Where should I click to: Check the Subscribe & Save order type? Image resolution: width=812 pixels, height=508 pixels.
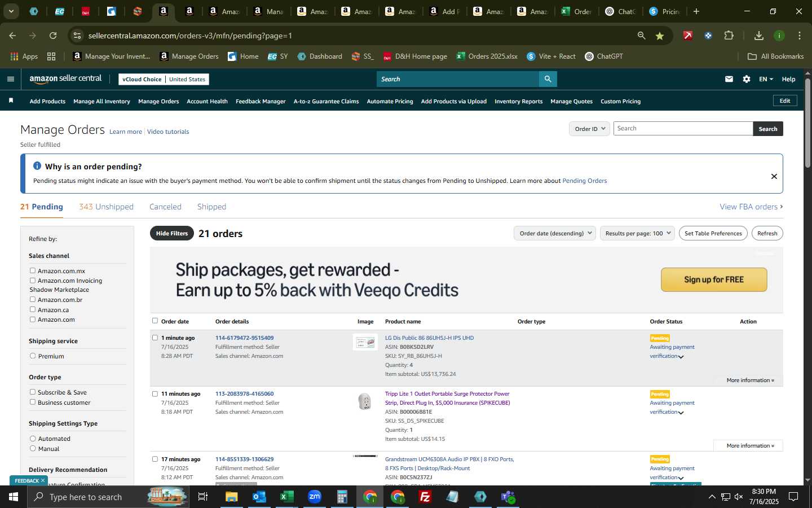coord(33,392)
